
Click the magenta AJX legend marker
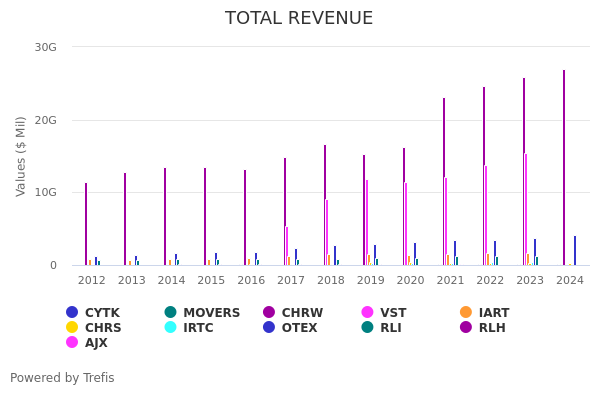[x=72, y=342]
